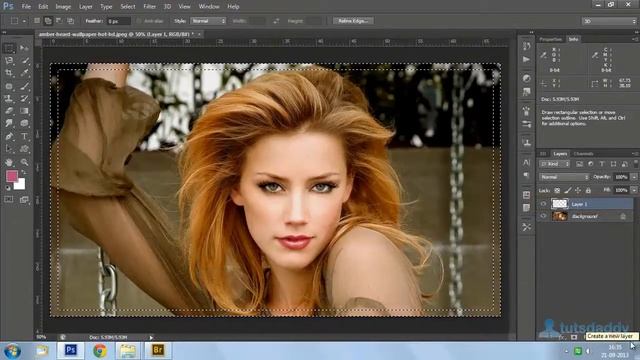640x360 pixels.
Task: Select the Horizontal Type tool
Action: pos(24,136)
